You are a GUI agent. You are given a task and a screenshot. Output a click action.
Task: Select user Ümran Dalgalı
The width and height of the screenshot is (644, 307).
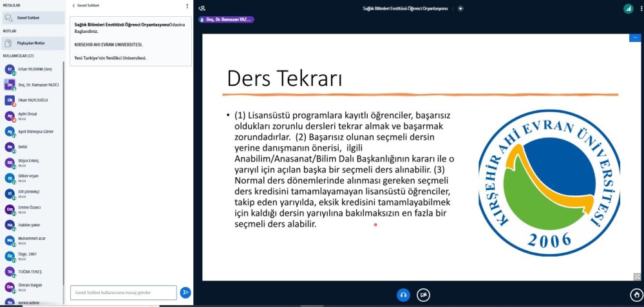32,287
